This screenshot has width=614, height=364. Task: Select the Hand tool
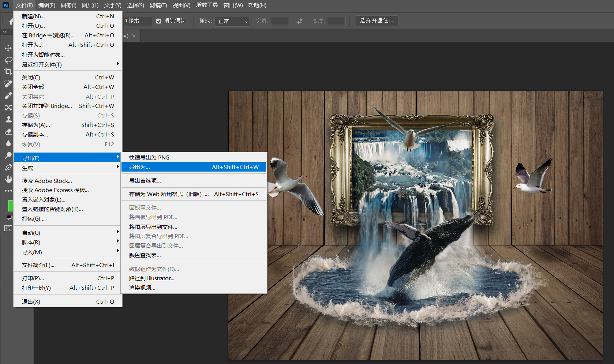pyautogui.click(x=8, y=179)
